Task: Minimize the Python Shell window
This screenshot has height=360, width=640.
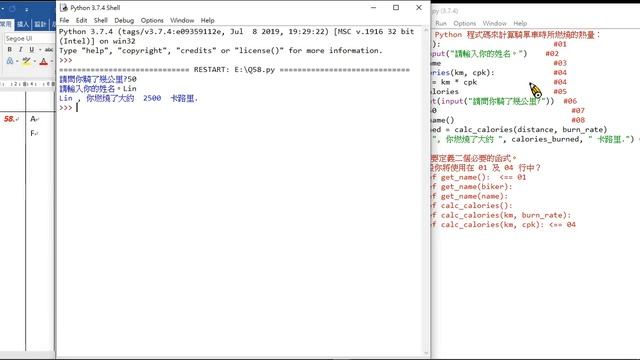Action: (x=373, y=7)
